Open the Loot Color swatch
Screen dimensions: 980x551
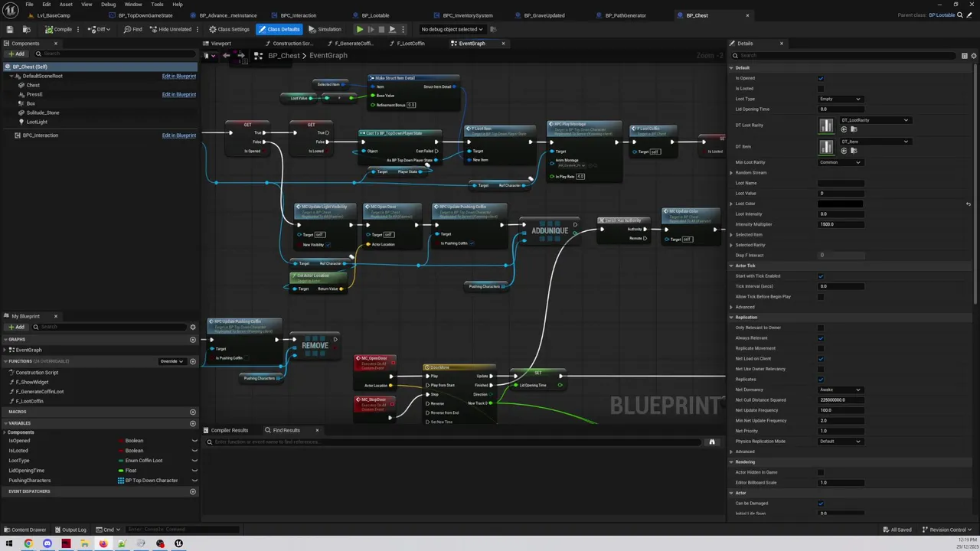[841, 204]
